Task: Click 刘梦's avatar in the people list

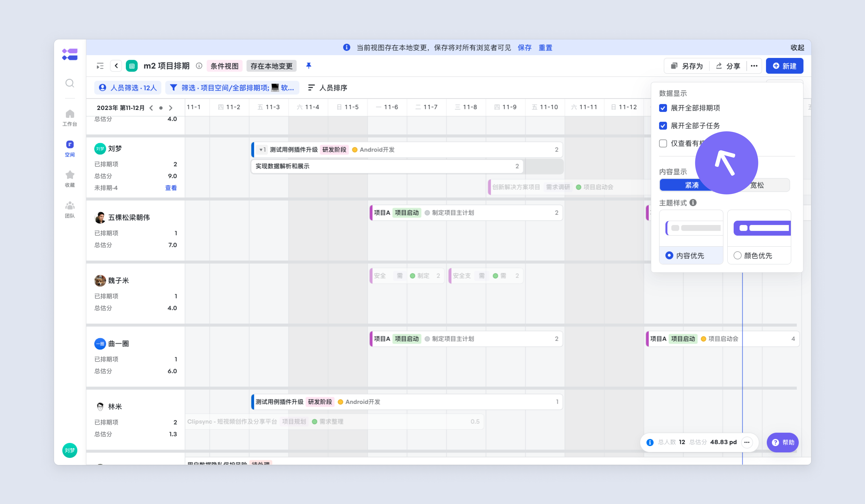Action: tap(100, 149)
